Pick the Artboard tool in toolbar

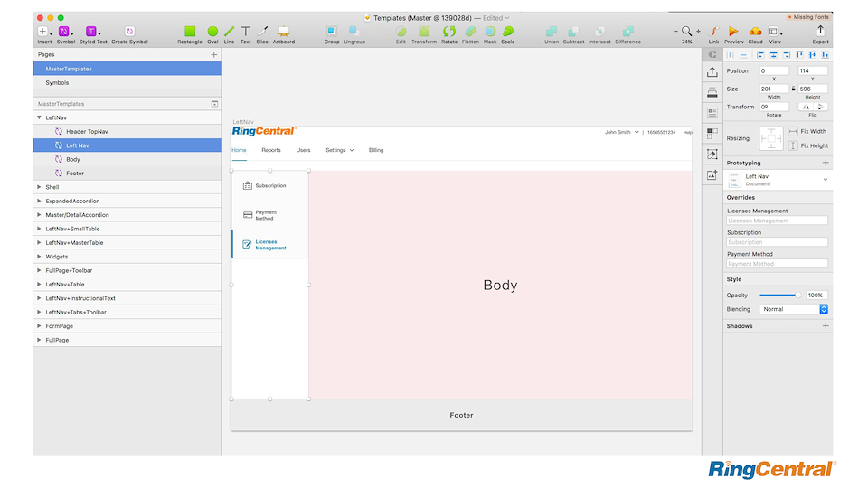tap(284, 32)
